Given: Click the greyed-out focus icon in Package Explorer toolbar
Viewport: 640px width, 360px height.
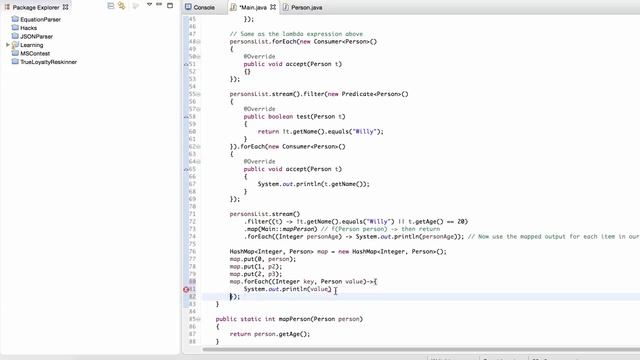Looking at the screenshot, I should (136, 6).
